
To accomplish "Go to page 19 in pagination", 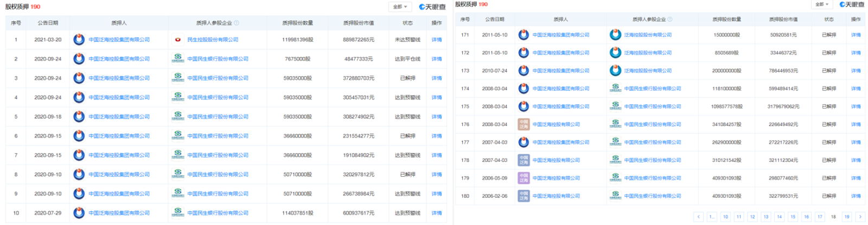I will [847, 217].
